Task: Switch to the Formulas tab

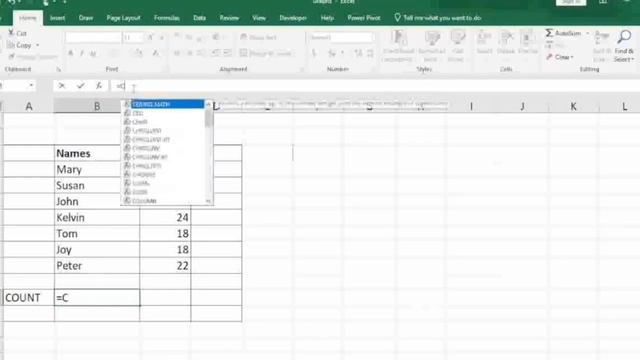Action: 167,18
